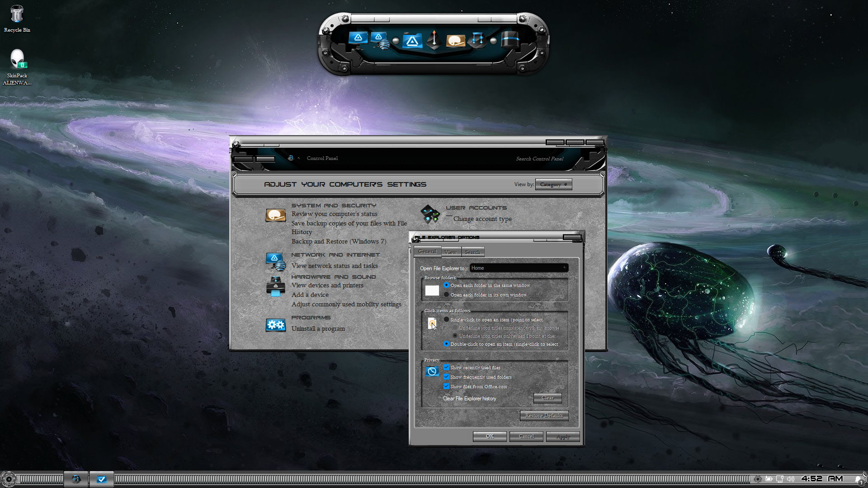This screenshot has height=488, width=868.
Task: Launch the paint palette icon in dock
Action: [455, 41]
